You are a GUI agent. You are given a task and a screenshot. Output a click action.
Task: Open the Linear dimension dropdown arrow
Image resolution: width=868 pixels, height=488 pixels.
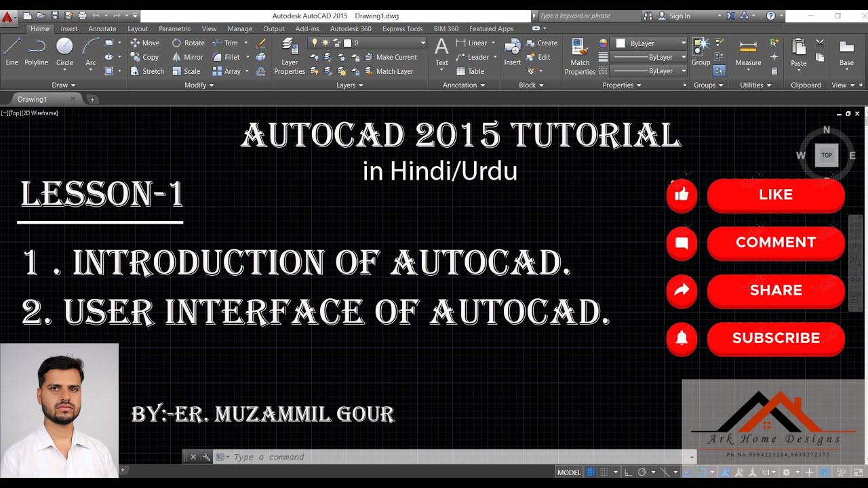[x=493, y=43]
